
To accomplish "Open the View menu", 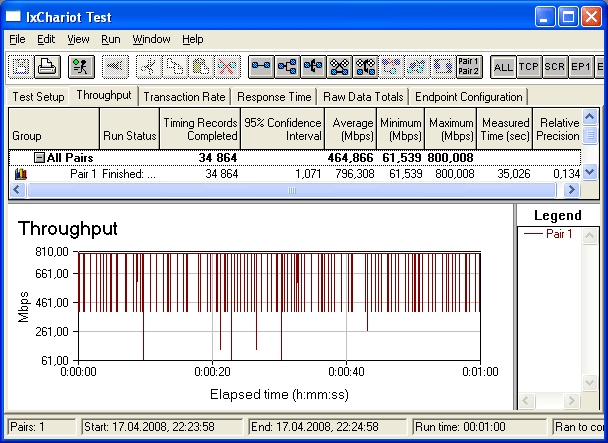I will pyautogui.click(x=78, y=39).
